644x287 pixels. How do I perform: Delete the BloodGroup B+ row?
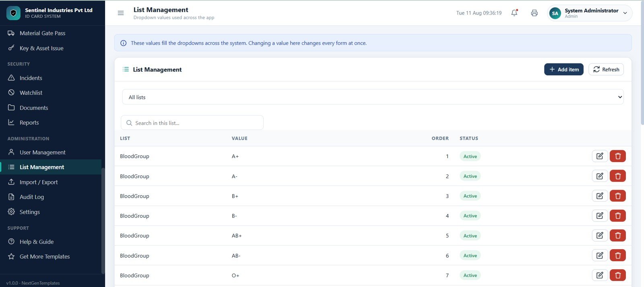pos(618,196)
